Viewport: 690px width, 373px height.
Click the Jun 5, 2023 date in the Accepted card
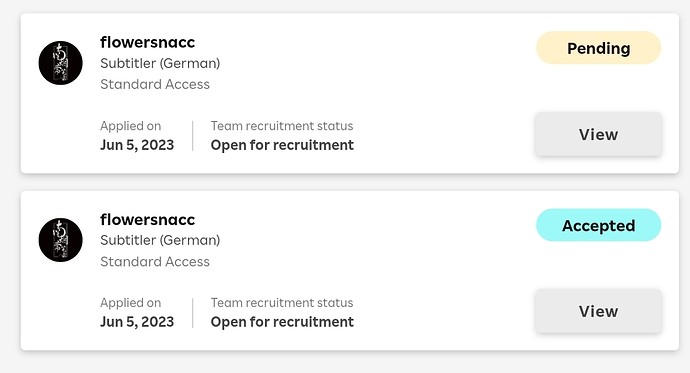coord(137,322)
